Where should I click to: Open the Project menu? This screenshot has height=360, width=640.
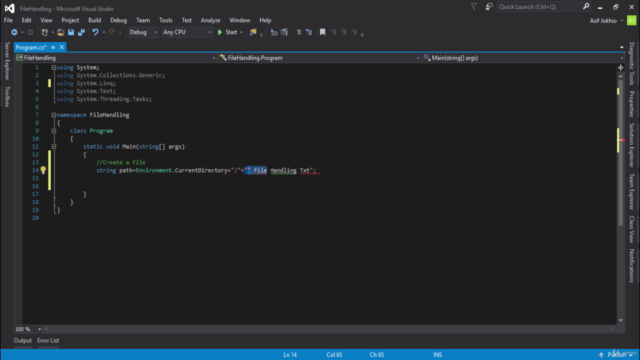[x=70, y=20]
